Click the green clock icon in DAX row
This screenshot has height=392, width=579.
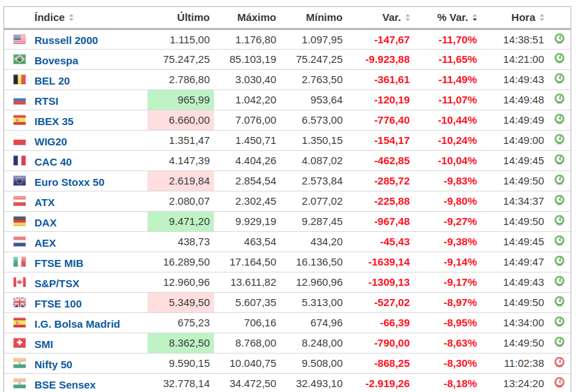click(559, 221)
